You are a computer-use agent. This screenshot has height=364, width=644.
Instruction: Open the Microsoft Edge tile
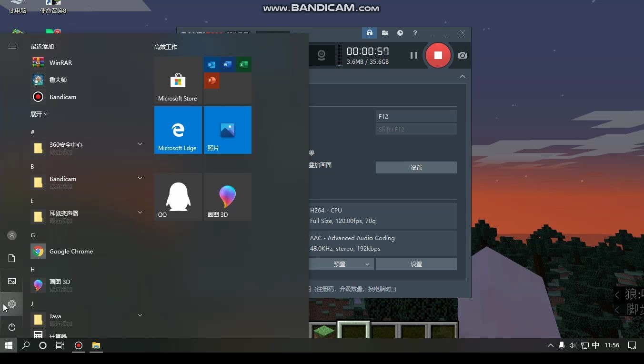pos(178,130)
